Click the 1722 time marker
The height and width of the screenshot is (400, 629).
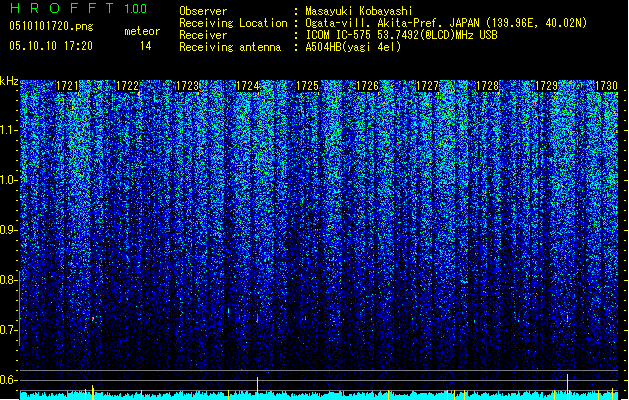[127, 86]
